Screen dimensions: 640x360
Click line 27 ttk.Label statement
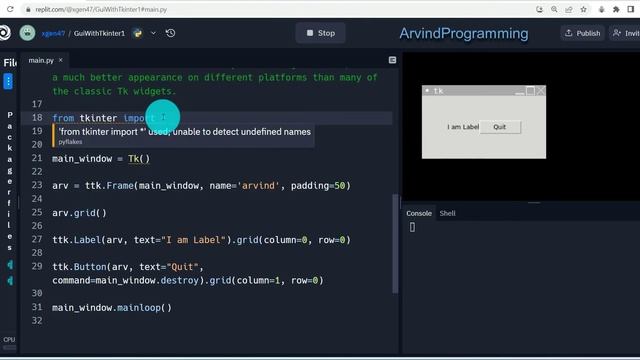pyautogui.click(x=201, y=240)
